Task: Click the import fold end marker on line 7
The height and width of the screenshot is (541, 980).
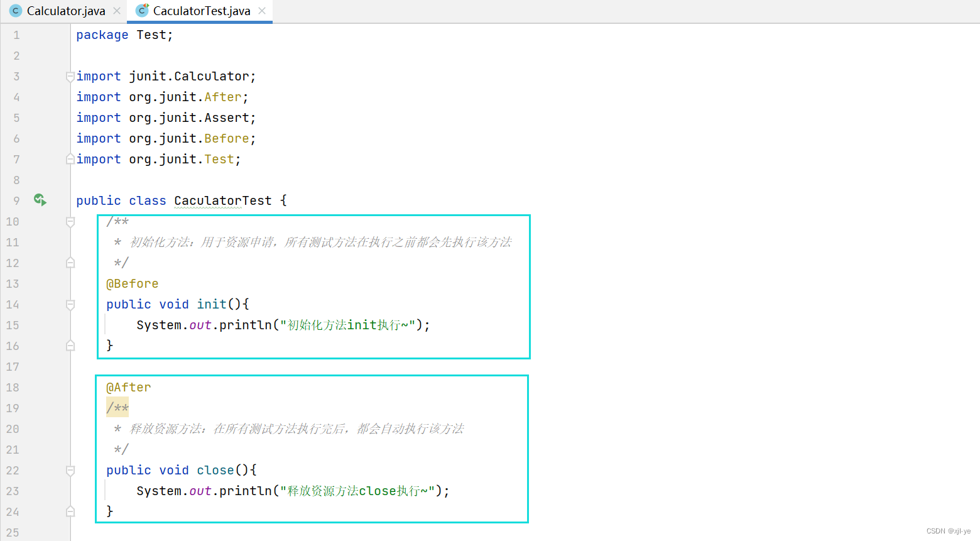Action: point(70,160)
